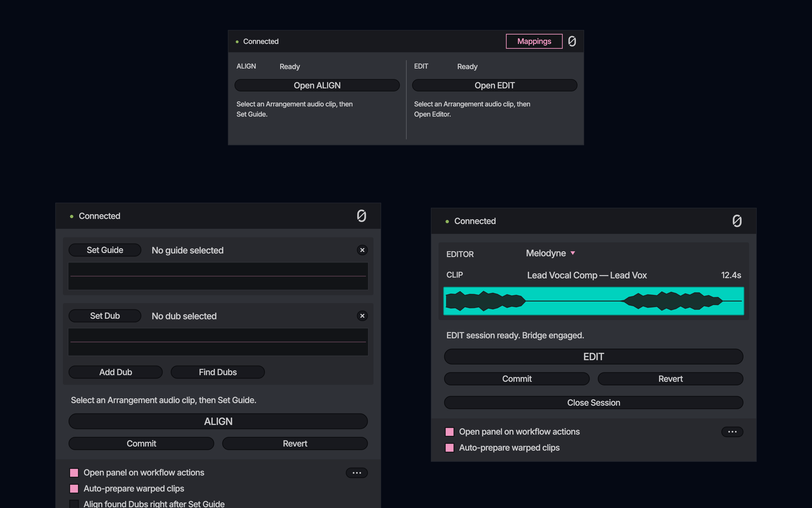Screen dimensions: 812x508
Task: Open the more options menu in the EDIT panel
Action: pos(732,432)
